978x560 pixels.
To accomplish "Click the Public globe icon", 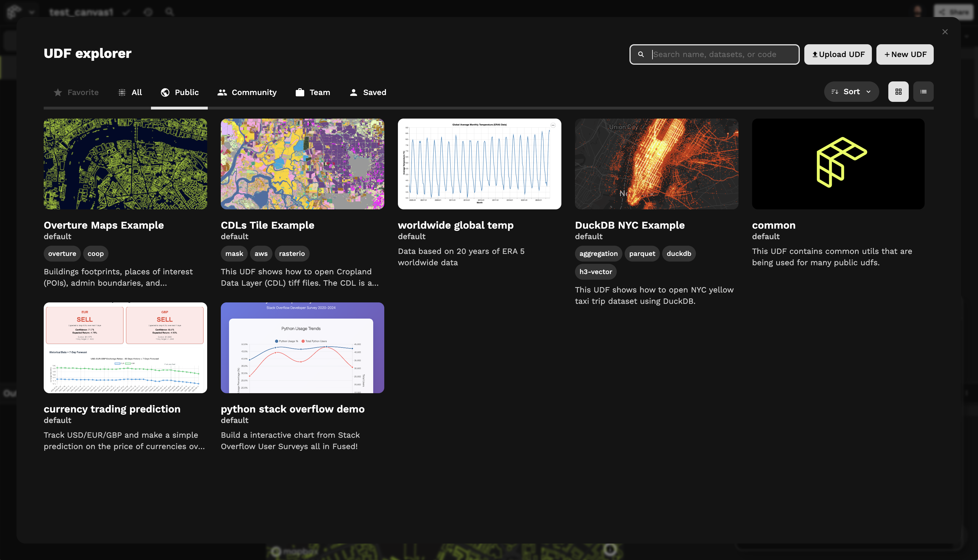I will [165, 92].
